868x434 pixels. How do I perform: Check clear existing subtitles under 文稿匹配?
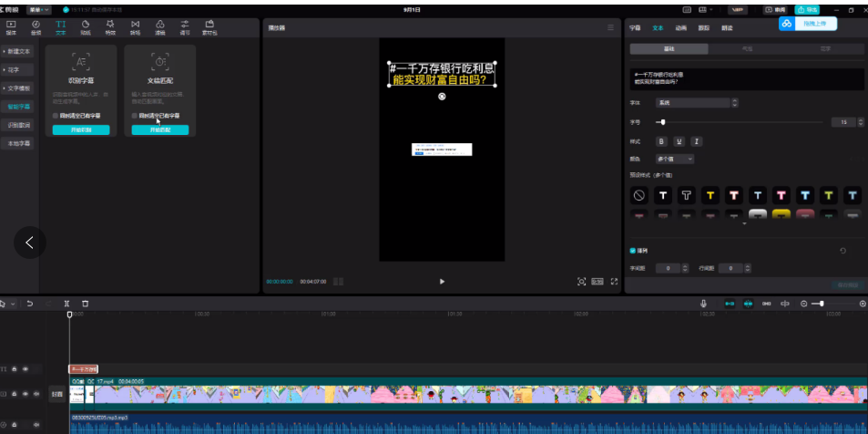pyautogui.click(x=135, y=116)
